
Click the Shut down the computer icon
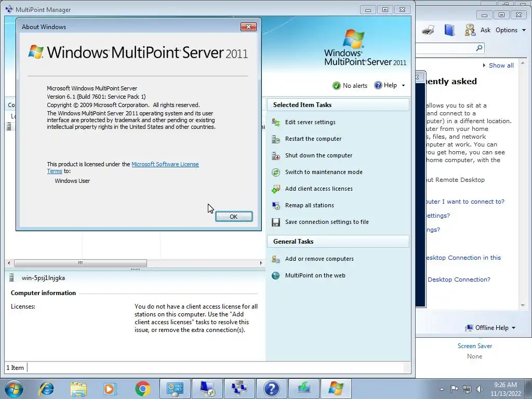pos(276,156)
